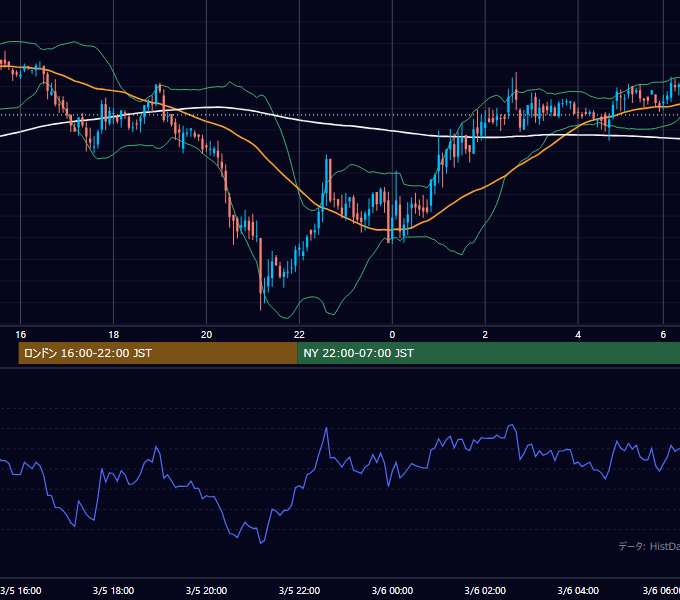This screenshot has width=680, height=600.
Task: Click the bottom axis label 3/6 02:00
Action: coord(485,590)
